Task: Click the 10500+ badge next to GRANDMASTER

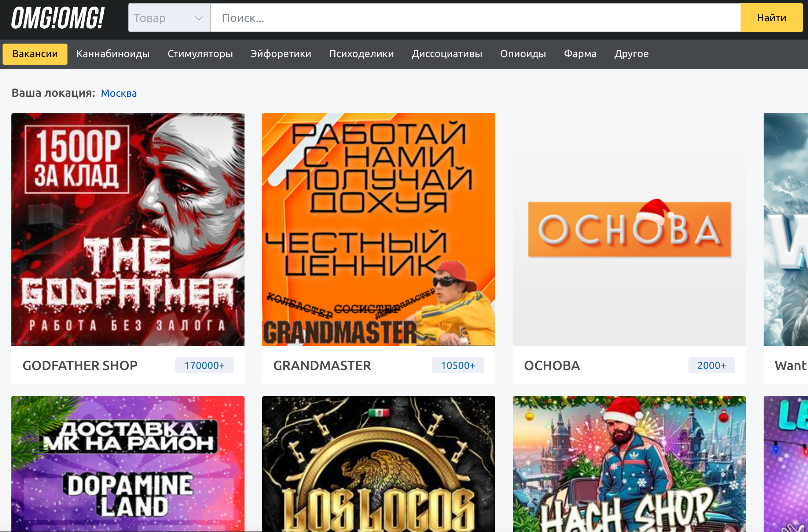Action: (x=458, y=365)
